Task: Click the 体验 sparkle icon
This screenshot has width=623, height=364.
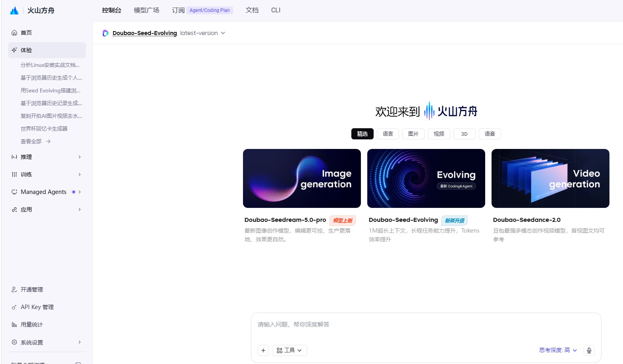Action: 14,50
